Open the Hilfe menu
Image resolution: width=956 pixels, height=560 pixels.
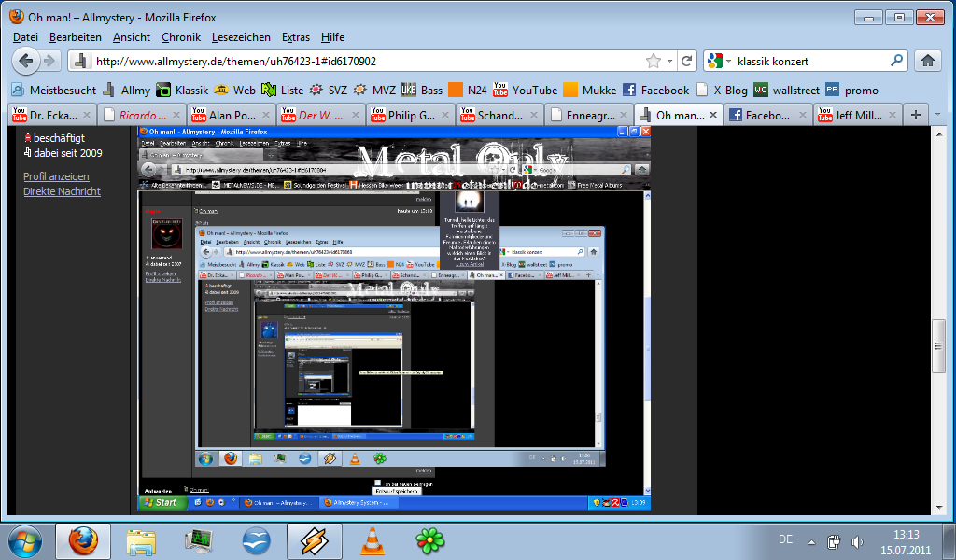point(333,37)
